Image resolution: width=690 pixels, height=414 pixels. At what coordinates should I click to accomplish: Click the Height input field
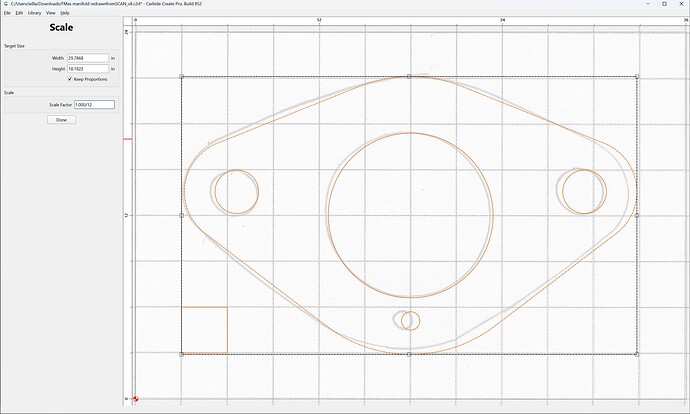88,69
